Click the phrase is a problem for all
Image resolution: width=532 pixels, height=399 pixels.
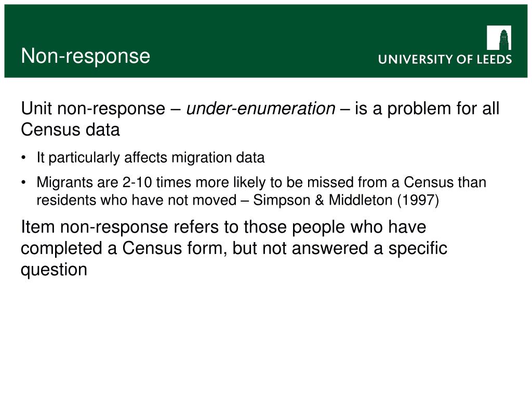click(427, 109)
